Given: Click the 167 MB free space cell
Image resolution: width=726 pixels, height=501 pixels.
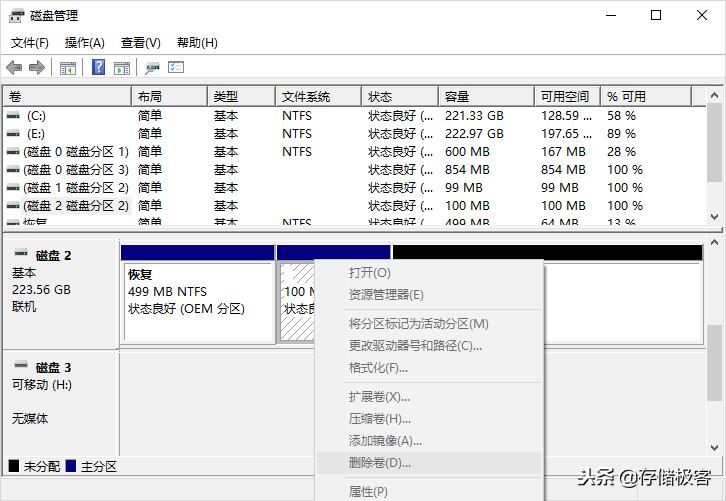Looking at the screenshot, I should point(563,152).
